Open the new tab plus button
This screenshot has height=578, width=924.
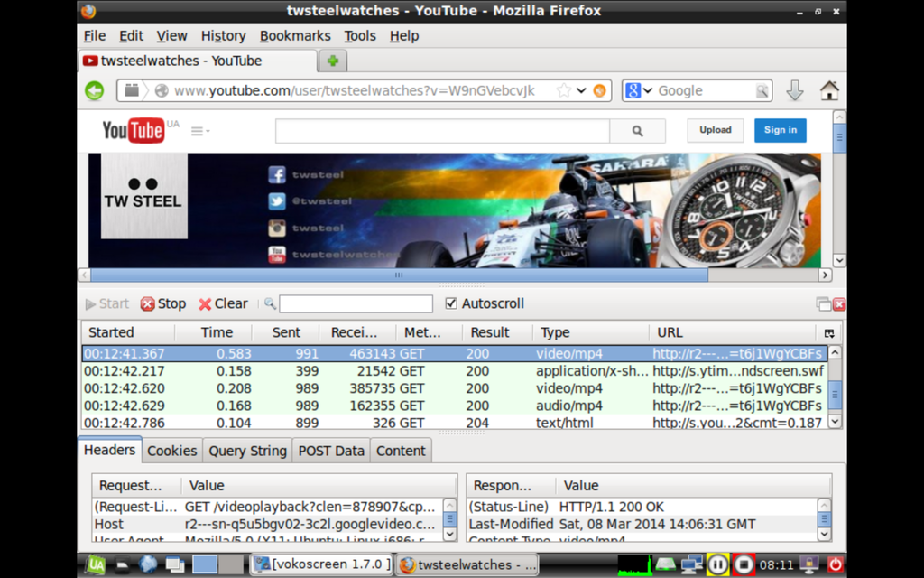[332, 61]
